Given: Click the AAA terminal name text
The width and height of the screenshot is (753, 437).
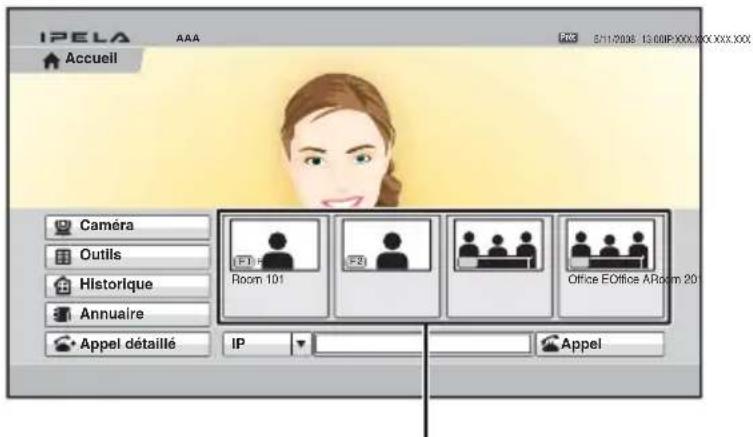Looking at the screenshot, I should (188, 38).
